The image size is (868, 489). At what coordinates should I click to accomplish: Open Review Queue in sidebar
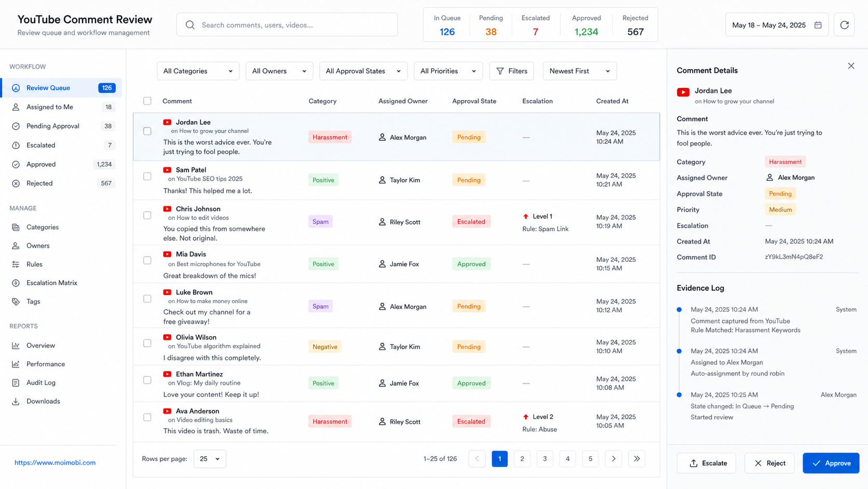pyautogui.click(x=61, y=88)
